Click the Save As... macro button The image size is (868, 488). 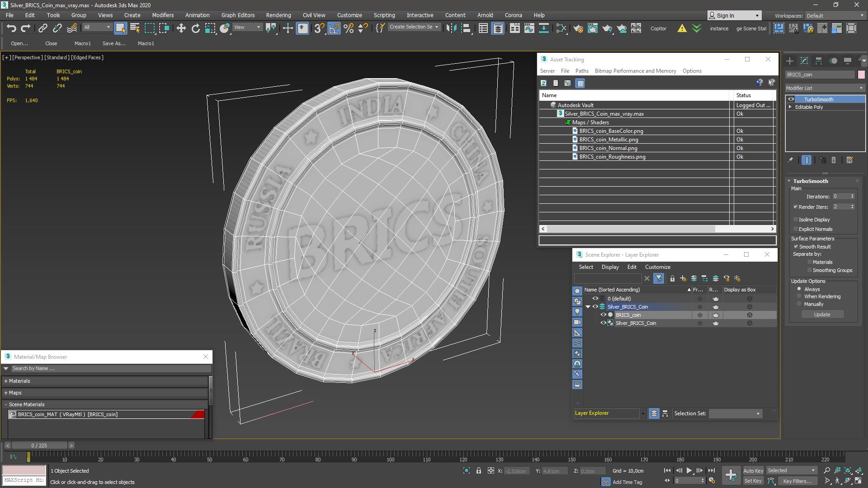tap(114, 43)
